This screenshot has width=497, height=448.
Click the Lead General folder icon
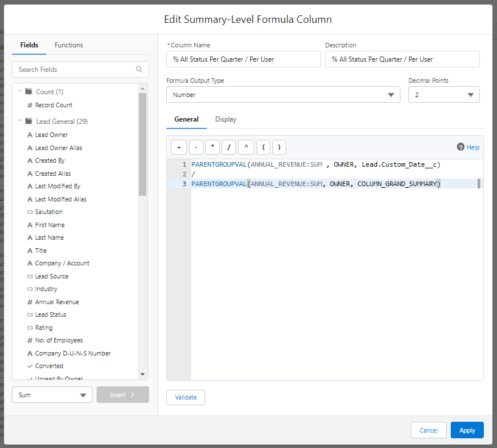29,121
